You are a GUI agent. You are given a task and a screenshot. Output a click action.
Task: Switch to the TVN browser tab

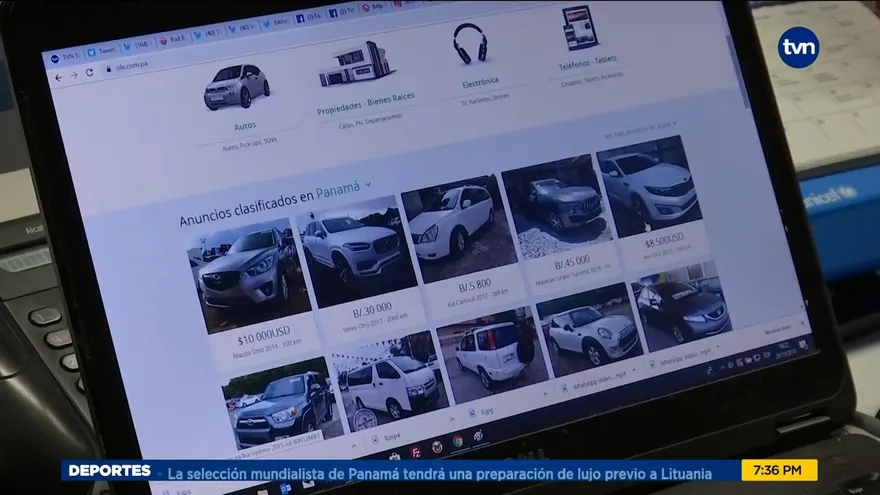point(65,57)
